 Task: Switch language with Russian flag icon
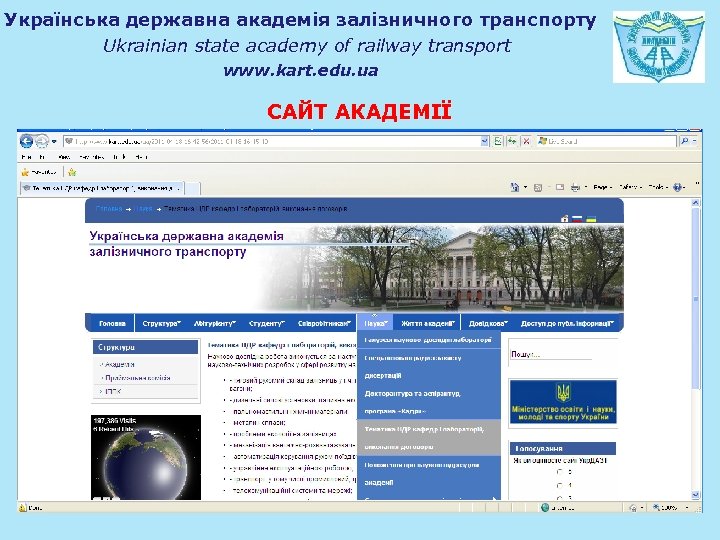[577, 219]
